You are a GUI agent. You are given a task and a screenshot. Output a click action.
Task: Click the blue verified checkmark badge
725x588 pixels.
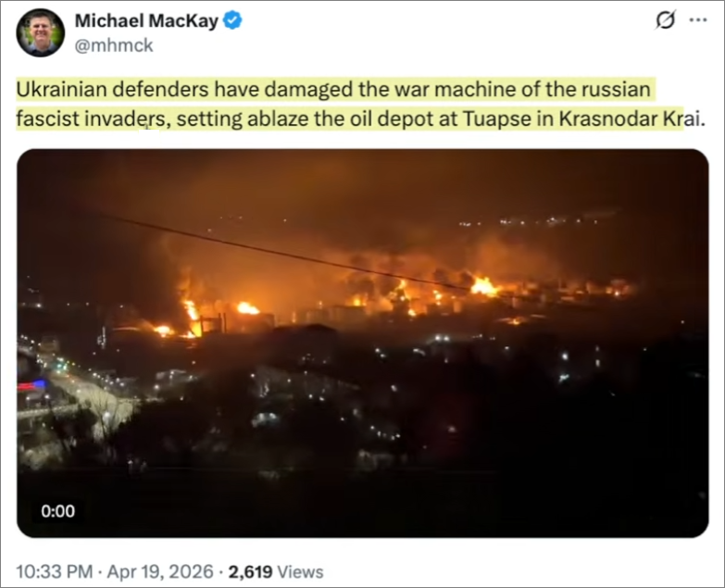point(232,20)
